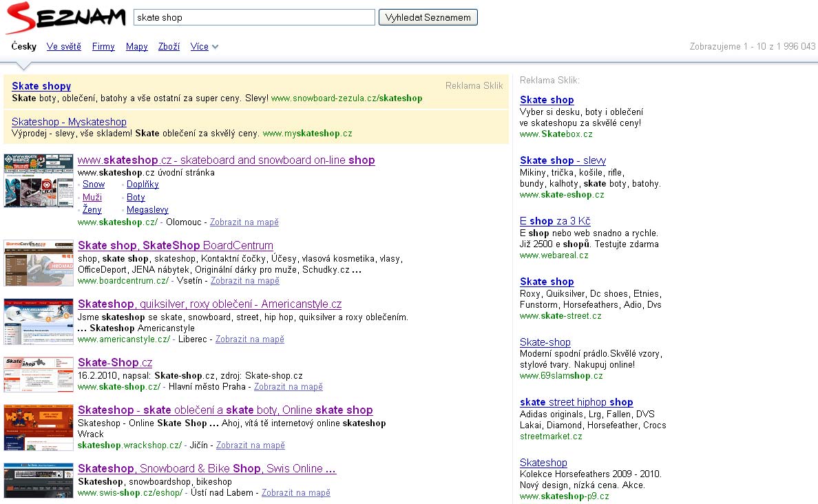
Task: Show the Ústí nad Labem result on map
Action: click(x=296, y=492)
